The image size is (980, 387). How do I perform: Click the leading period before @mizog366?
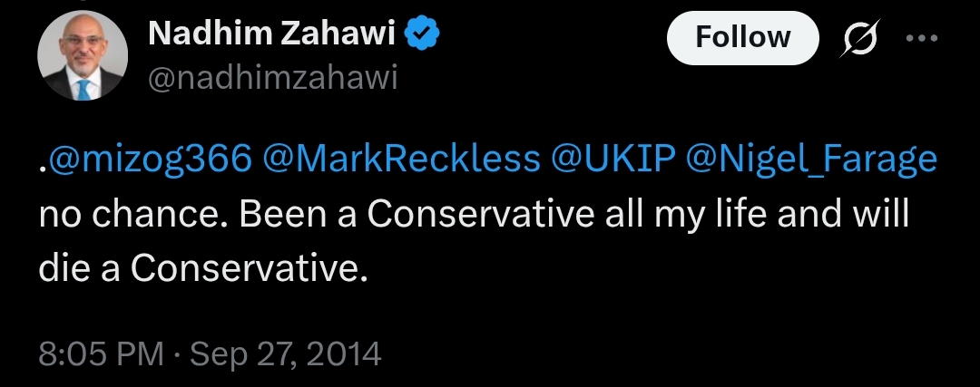(42, 169)
